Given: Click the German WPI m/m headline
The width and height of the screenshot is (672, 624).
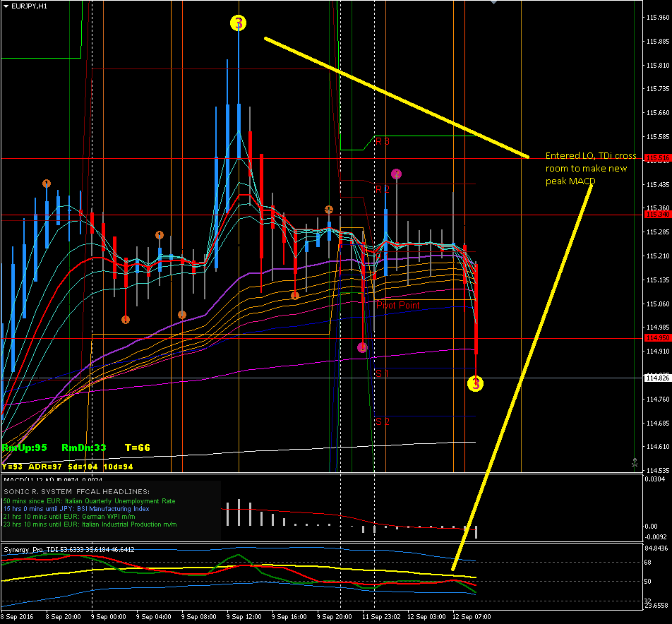Looking at the screenshot, I should pos(69,517).
